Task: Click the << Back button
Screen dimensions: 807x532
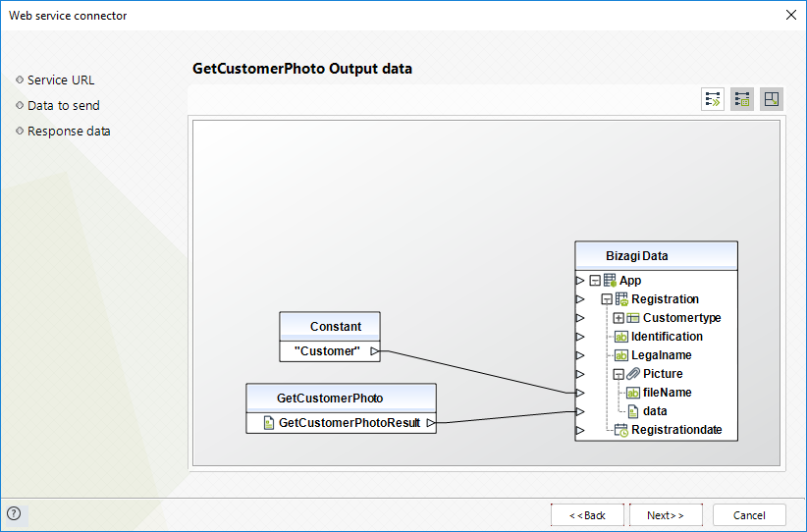Action: pyautogui.click(x=587, y=515)
